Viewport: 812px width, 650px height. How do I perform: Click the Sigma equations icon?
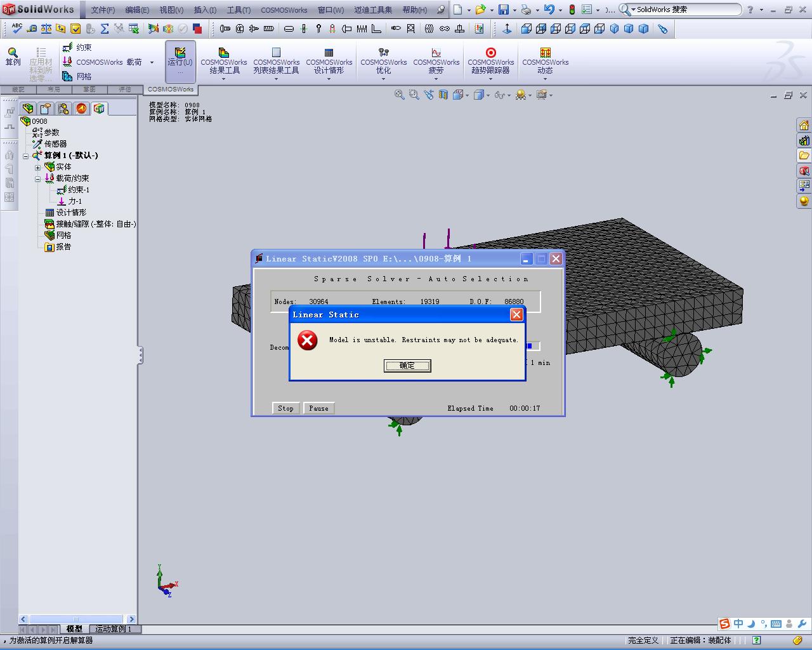click(105, 29)
